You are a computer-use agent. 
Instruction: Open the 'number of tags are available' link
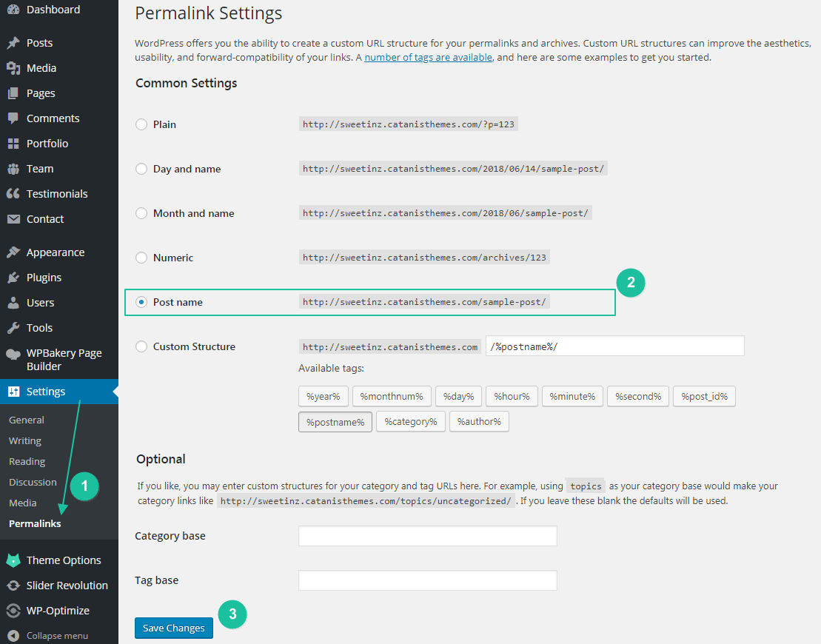[x=429, y=57]
